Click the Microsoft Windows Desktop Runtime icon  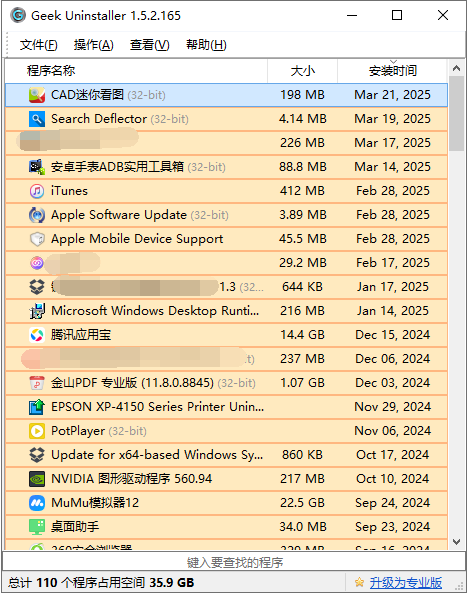[37, 311]
